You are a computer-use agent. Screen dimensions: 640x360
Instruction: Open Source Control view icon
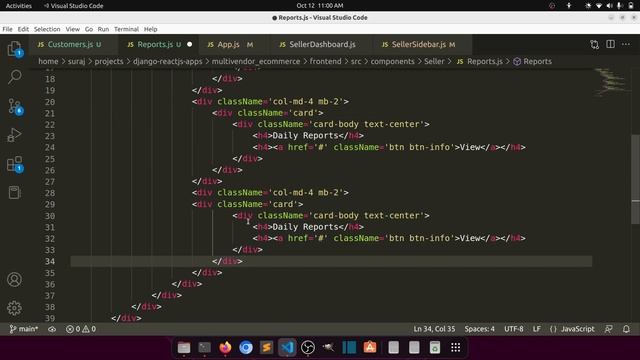15,106
